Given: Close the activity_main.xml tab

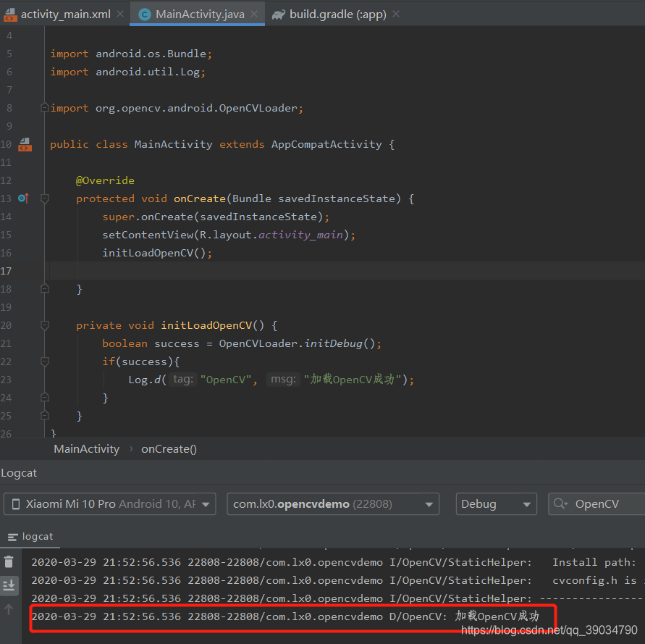Looking at the screenshot, I should click(x=120, y=14).
